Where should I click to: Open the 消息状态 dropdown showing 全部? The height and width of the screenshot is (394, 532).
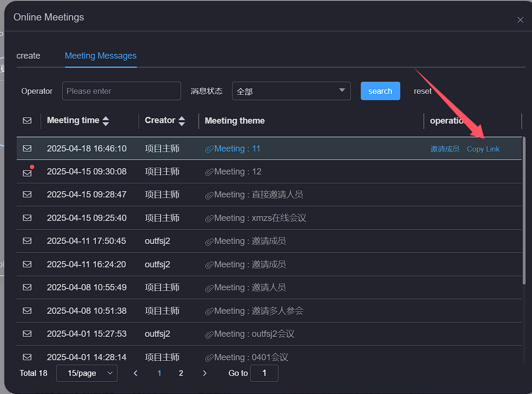[291, 91]
